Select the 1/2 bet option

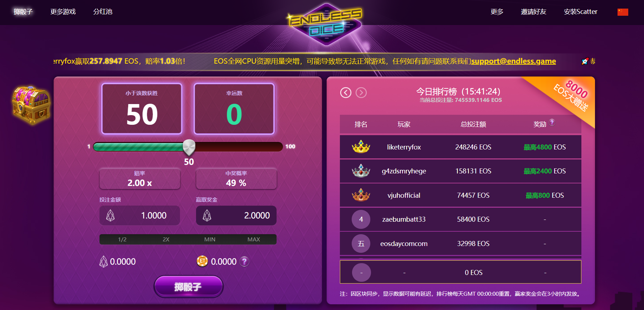(122, 239)
